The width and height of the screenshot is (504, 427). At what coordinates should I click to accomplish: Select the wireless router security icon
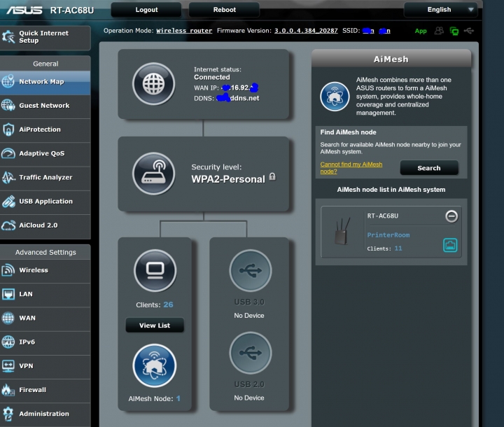tap(153, 174)
